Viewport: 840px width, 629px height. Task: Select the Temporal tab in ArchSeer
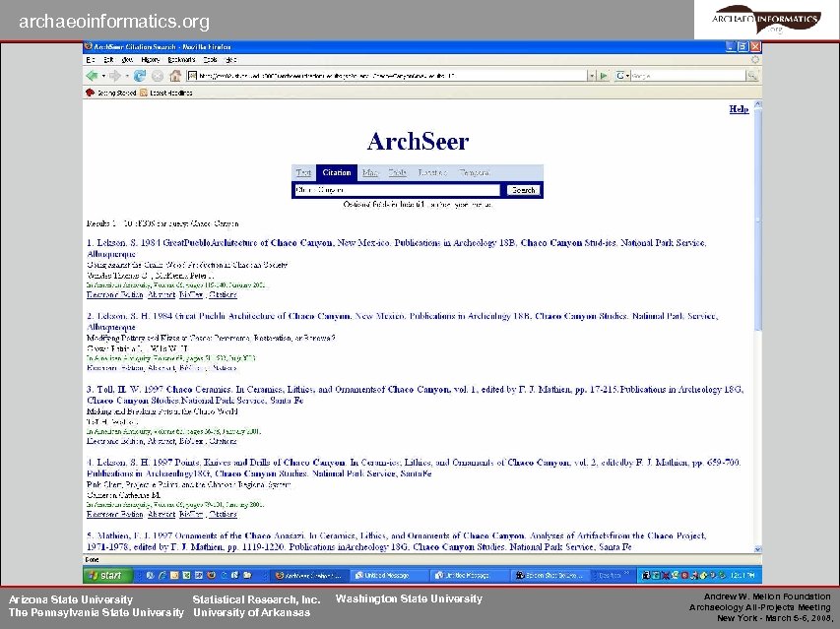pyautogui.click(x=477, y=170)
